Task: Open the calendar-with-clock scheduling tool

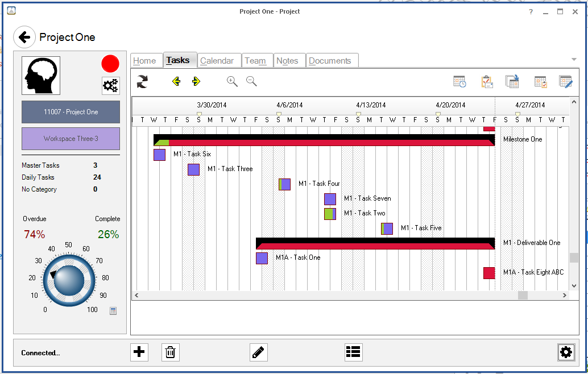Action: (x=459, y=81)
